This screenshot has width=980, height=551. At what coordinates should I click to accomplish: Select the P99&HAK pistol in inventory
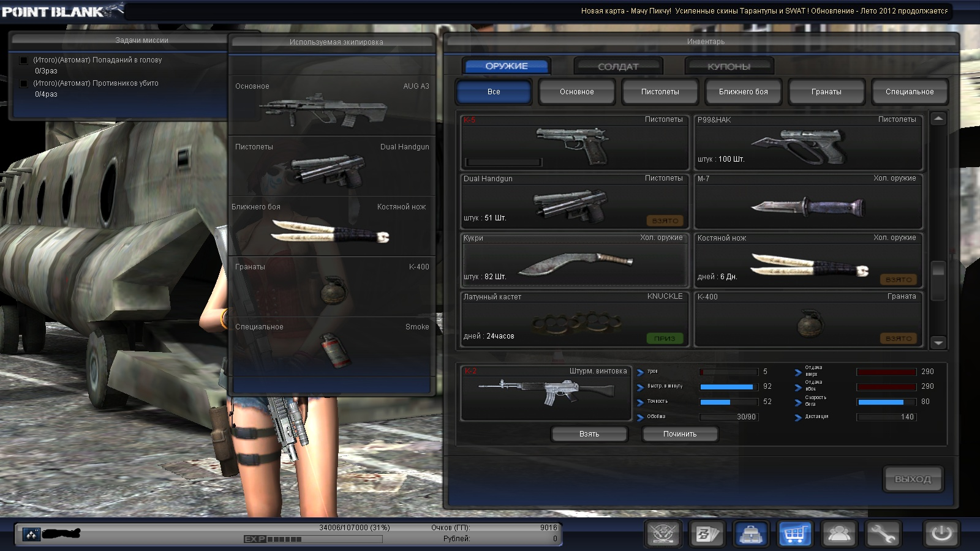[809, 142]
